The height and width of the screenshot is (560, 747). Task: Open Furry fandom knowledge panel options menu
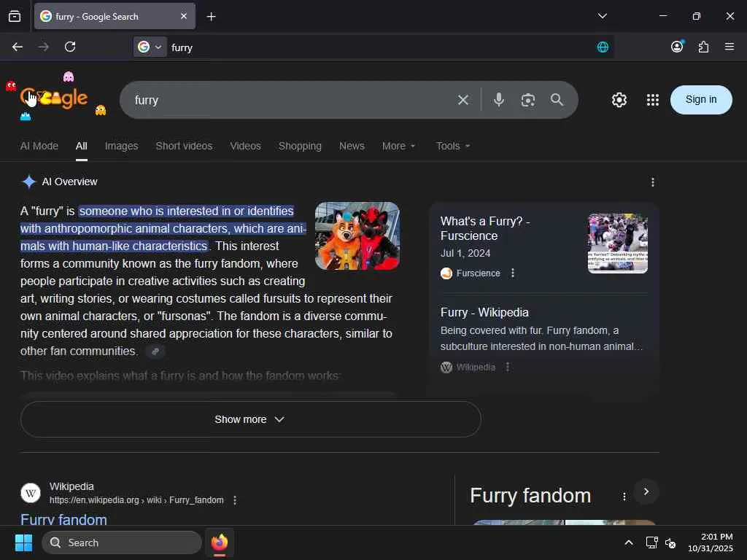pos(624,497)
